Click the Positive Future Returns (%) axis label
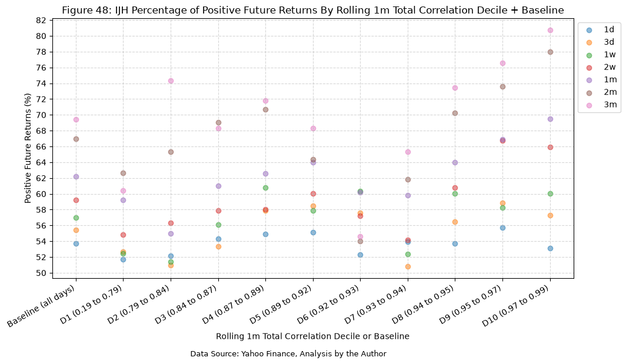 coord(28,148)
